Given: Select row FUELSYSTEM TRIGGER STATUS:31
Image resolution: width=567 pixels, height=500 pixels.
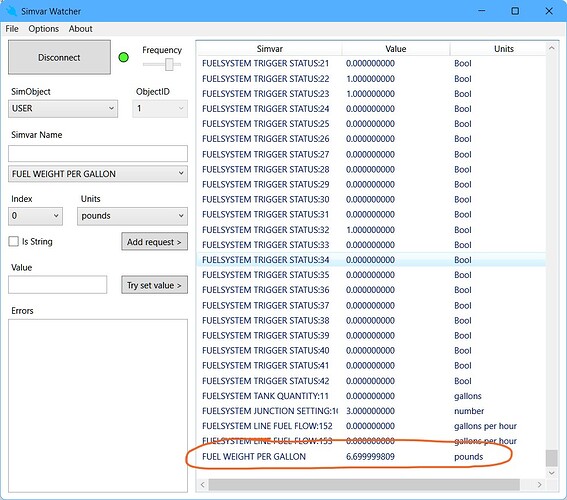Looking at the screenshot, I should 372,215.
